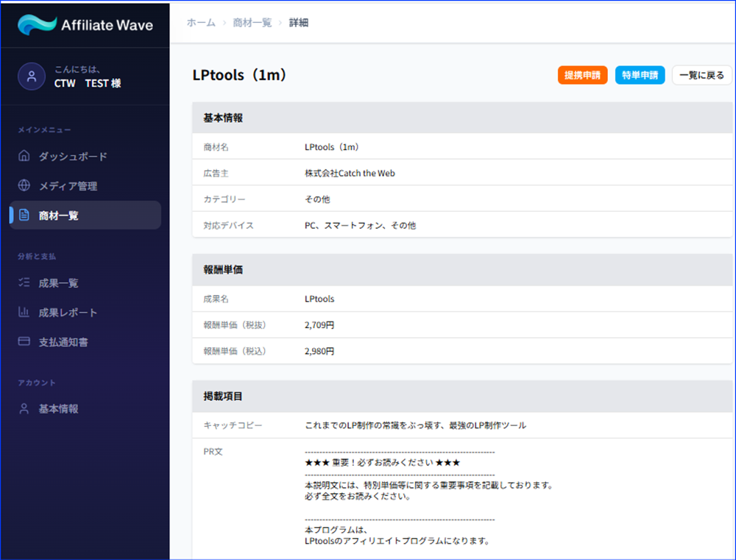Viewport: 736px width, 560px height.
Task: Click the 商材一覧 document icon
Action: (24, 215)
